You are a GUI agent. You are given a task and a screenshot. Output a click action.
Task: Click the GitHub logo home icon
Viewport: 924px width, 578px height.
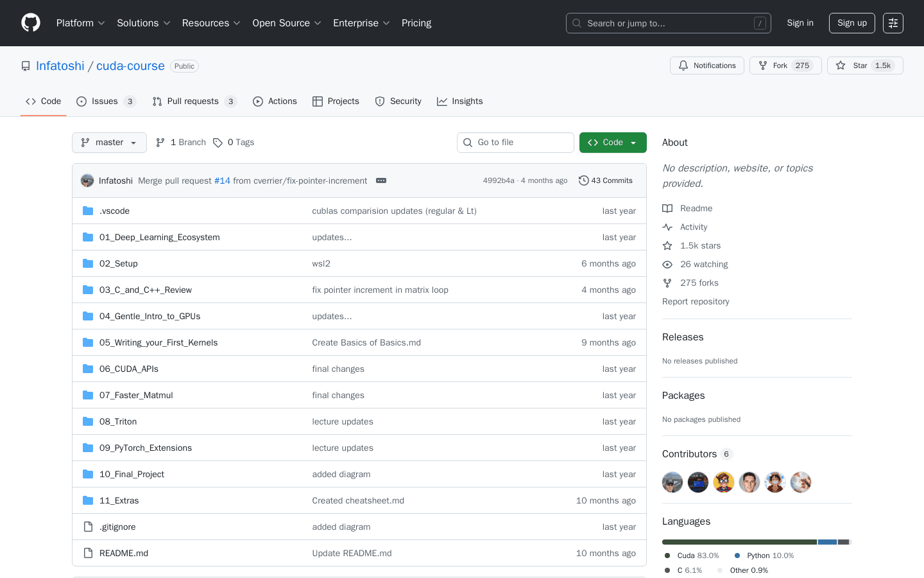[x=31, y=23]
